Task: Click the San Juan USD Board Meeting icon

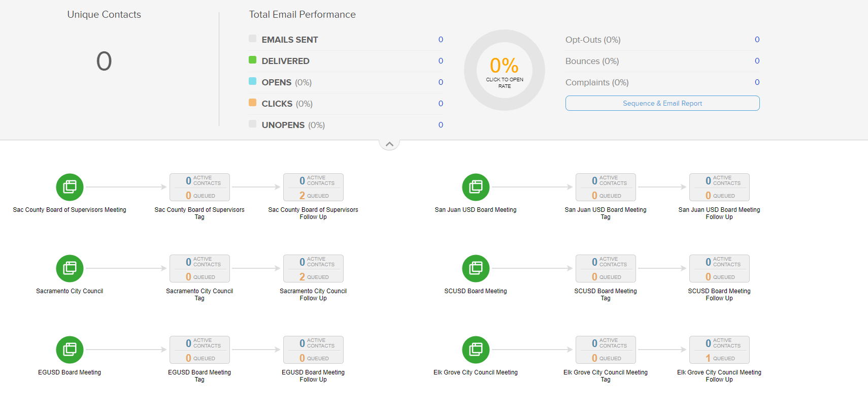Action: [476, 187]
